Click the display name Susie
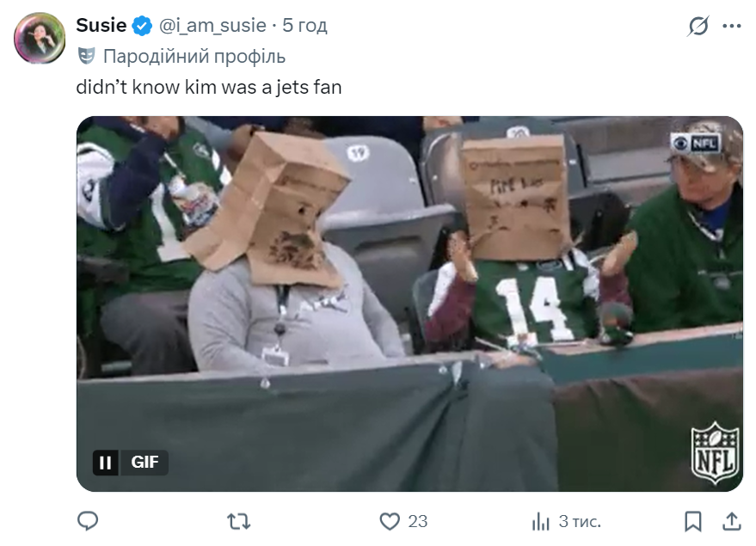The width and height of the screenshot is (756, 546). 101,26
